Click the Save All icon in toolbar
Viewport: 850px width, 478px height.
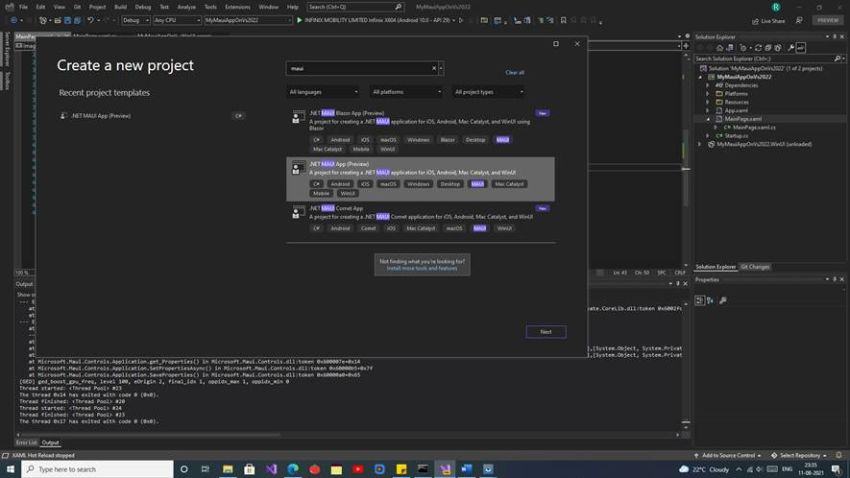point(77,20)
